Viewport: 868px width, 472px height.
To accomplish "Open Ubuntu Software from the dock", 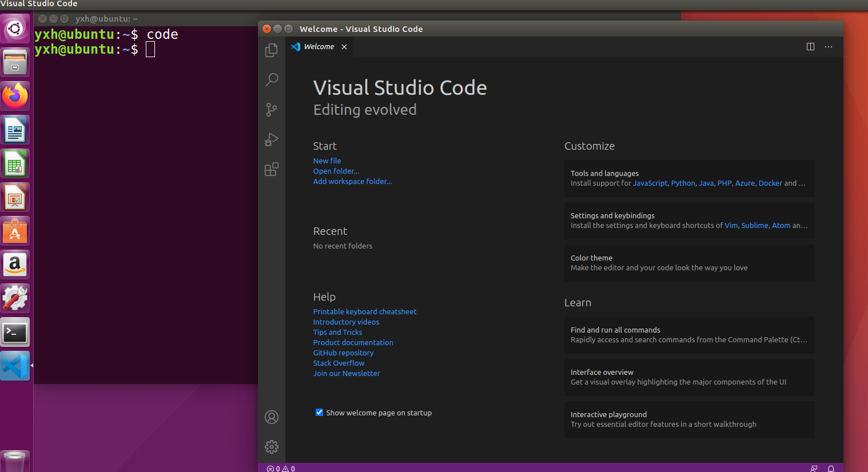I will pyautogui.click(x=15, y=231).
